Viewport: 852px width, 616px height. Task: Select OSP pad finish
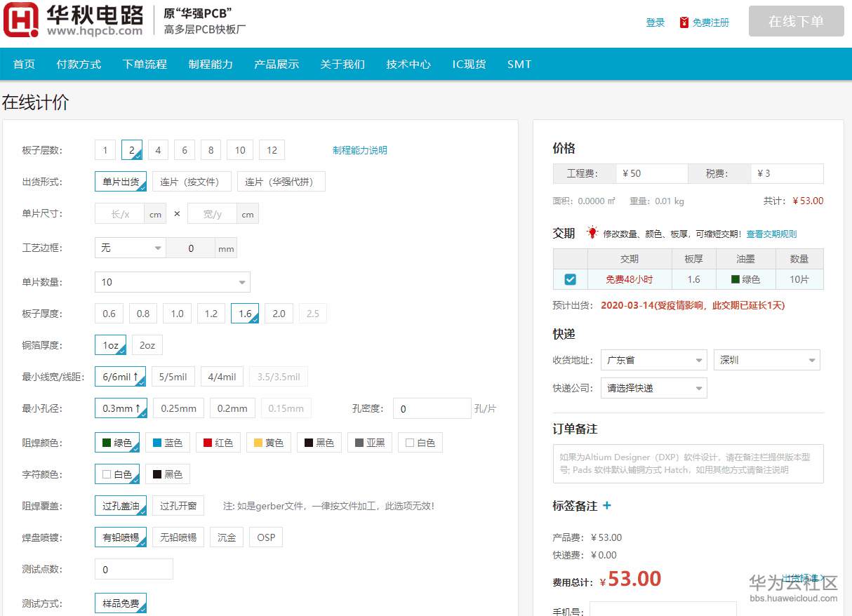click(266, 537)
